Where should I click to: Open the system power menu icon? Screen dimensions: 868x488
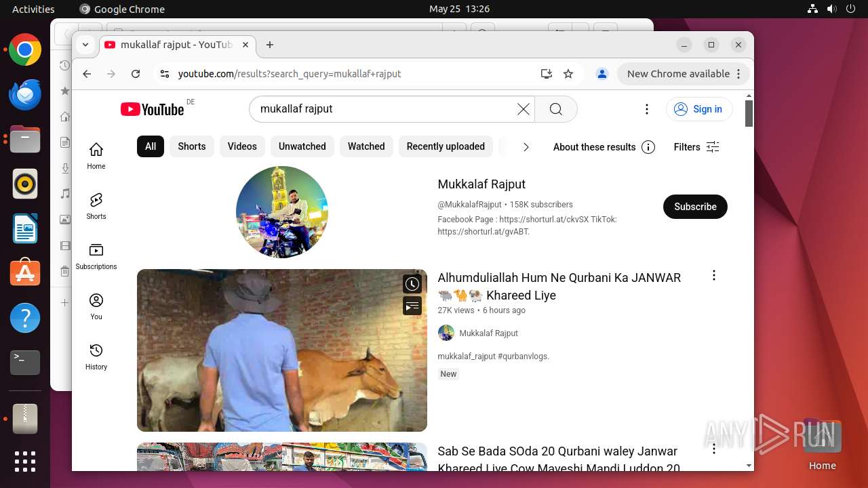tap(851, 9)
